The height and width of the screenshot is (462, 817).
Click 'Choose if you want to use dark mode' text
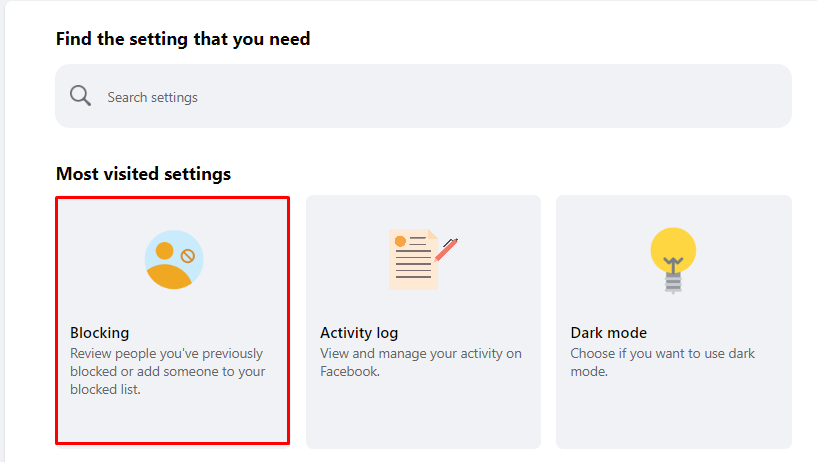(662, 363)
